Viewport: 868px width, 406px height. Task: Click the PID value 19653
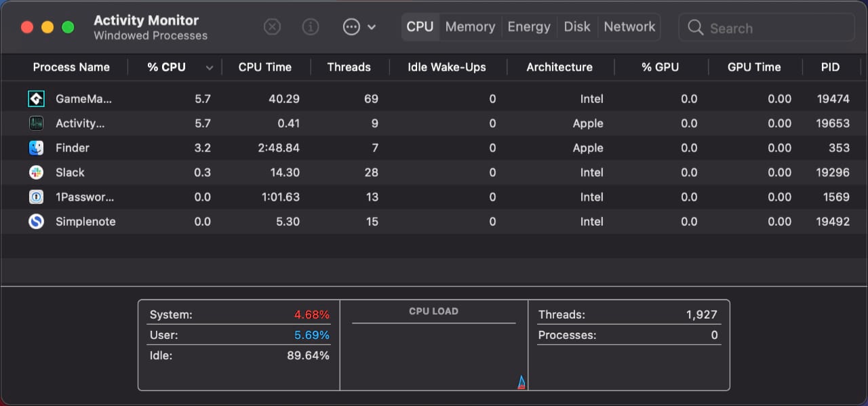click(833, 123)
